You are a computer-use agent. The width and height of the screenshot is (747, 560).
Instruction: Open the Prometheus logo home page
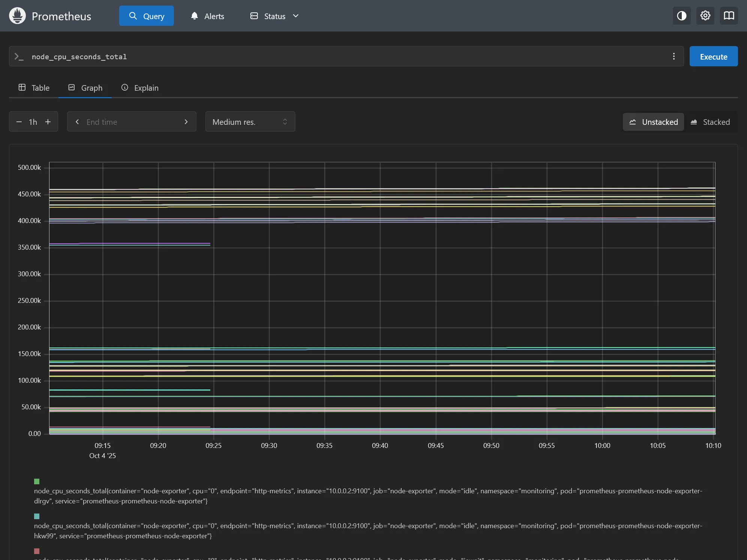point(17,16)
